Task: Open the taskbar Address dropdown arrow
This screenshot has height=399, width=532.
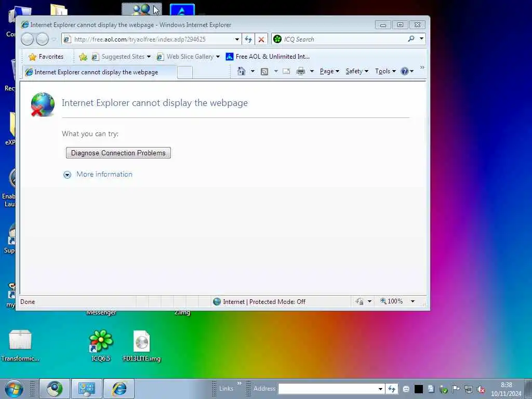Action: 381,389
